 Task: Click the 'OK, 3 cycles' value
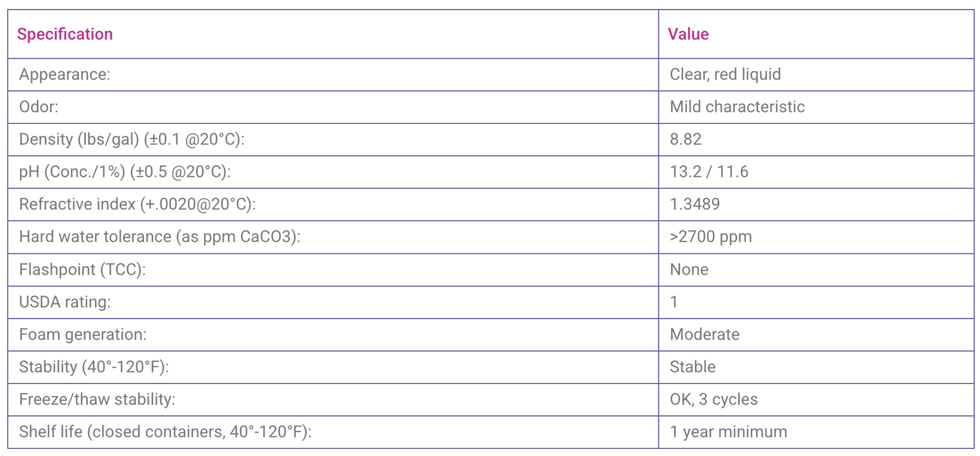click(x=714, y=399)
